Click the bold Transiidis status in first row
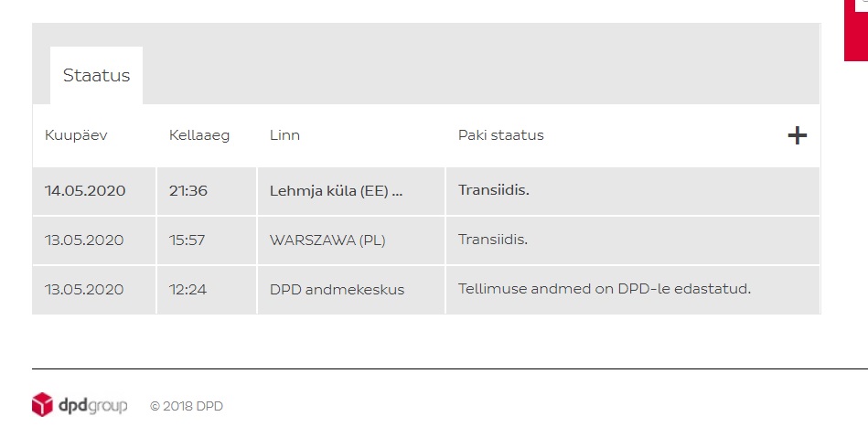The height and width of the screenshot is (427, 868). (494, 190)
